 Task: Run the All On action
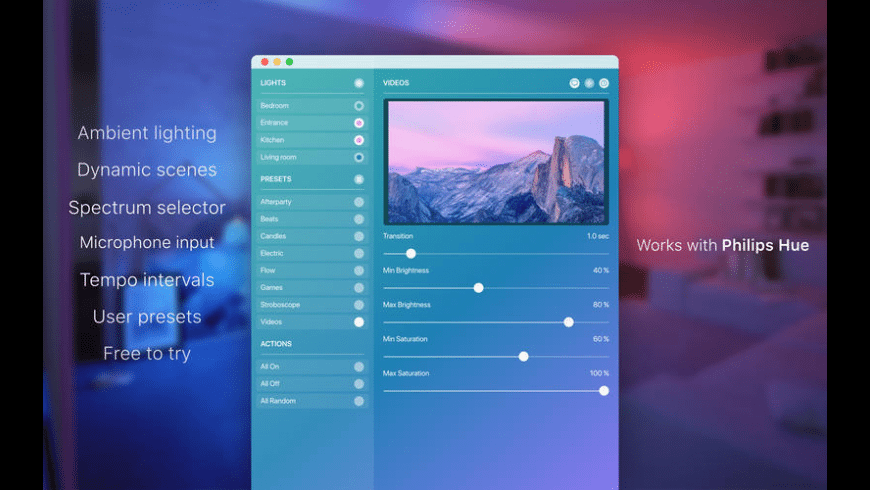(312, 367)
